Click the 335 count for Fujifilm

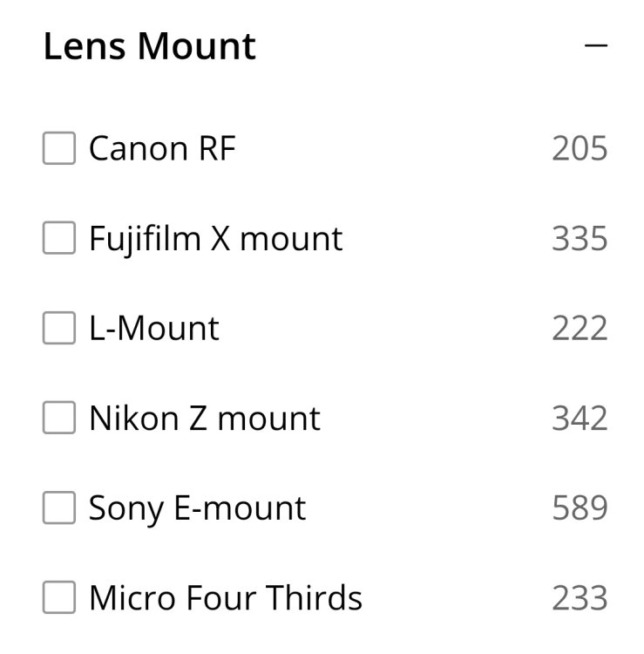coord(580,238)
